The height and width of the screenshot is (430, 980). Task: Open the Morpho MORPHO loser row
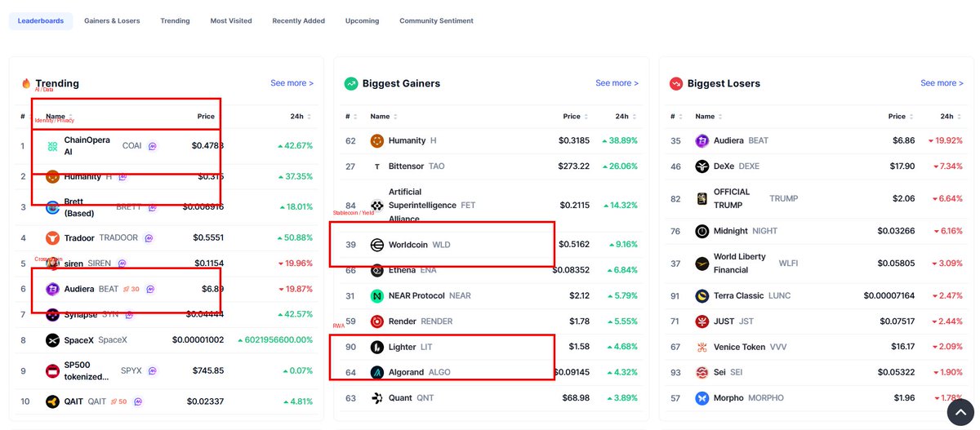tap(817, 398)
